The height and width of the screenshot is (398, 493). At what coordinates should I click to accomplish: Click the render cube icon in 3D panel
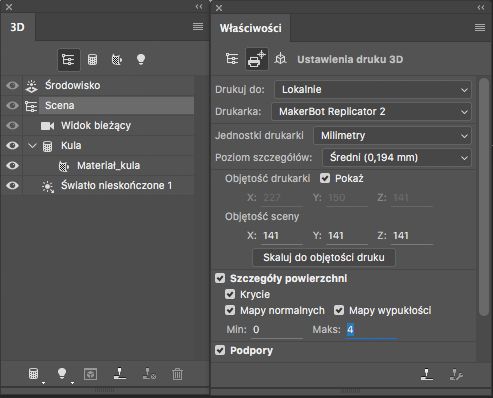click(90, 374)
